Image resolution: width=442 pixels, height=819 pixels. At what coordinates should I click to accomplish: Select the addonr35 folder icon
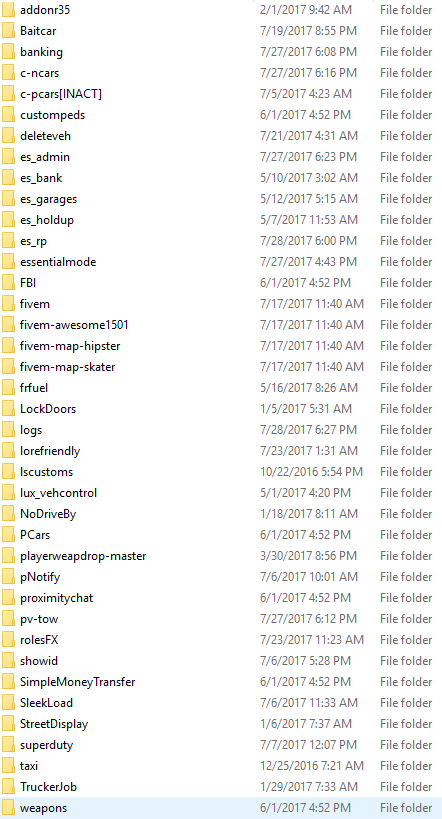click(x=8, y=9)
